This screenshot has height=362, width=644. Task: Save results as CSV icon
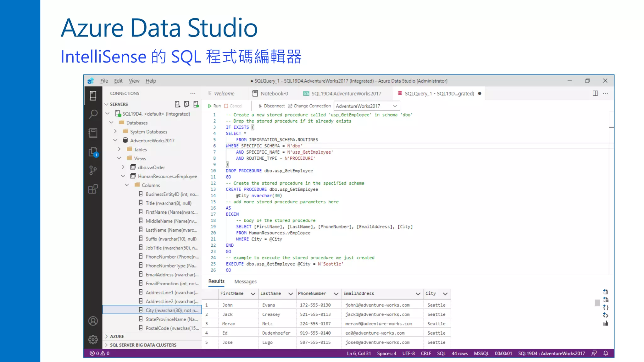click(605, 292)
